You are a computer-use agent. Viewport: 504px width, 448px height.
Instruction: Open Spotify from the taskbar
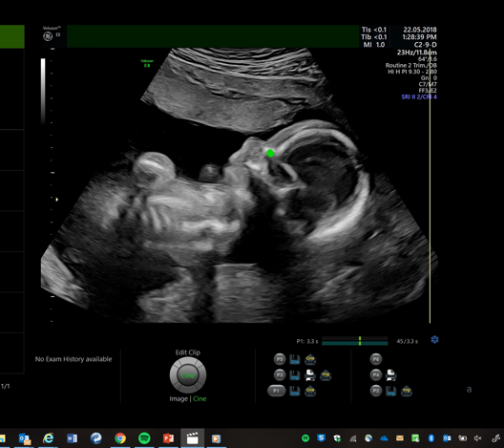(144, 438)
